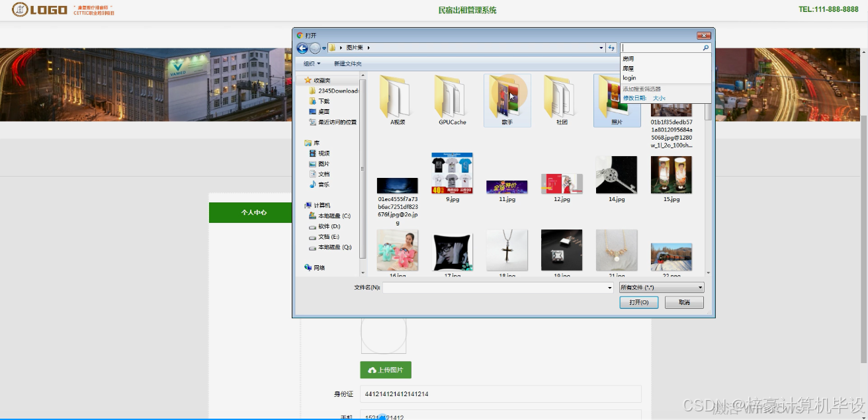Select the snowy train image thumbnail

[672, 257]
